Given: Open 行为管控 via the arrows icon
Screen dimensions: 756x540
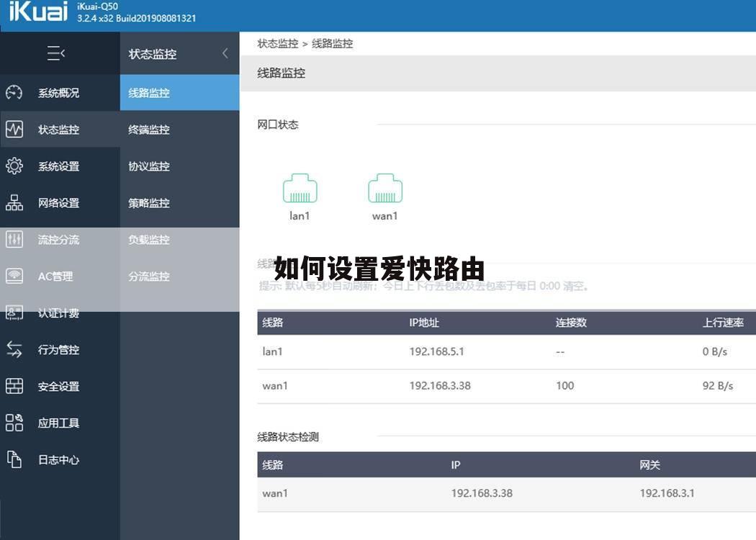Looking at the screenshot, I should tap(14, 350).
